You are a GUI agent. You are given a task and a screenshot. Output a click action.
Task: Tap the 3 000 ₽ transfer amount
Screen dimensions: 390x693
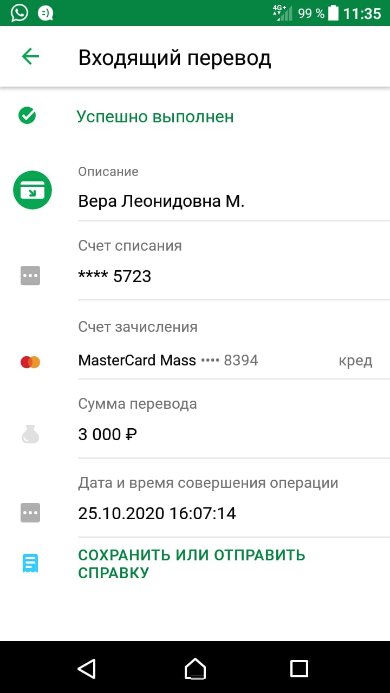point(107,434)
